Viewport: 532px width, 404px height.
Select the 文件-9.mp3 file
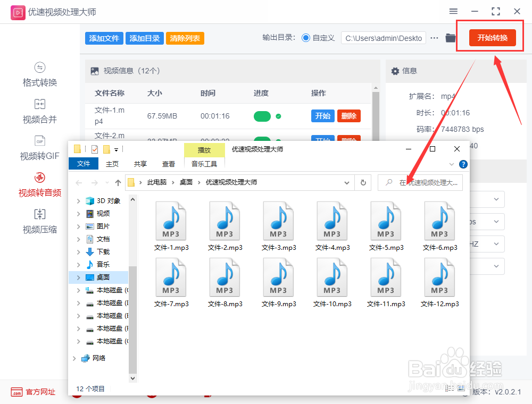pos(279,283)
